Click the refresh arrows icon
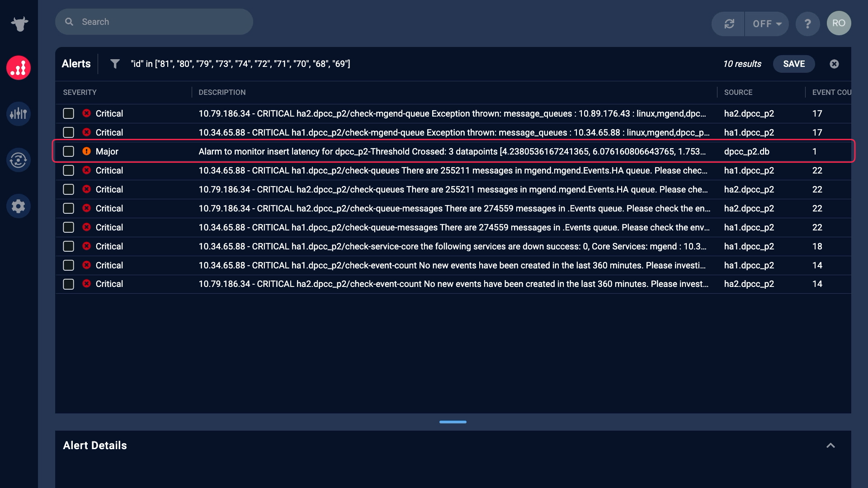Screen dimensions: 868x488 [729, 23]
